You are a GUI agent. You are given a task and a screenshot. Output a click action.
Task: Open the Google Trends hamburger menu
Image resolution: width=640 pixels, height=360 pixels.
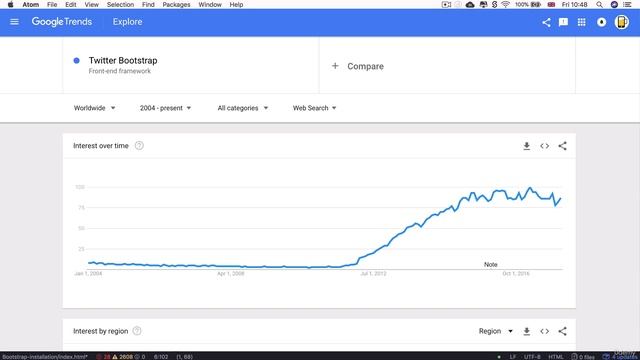pyautogui.click(x=14, y=22)
